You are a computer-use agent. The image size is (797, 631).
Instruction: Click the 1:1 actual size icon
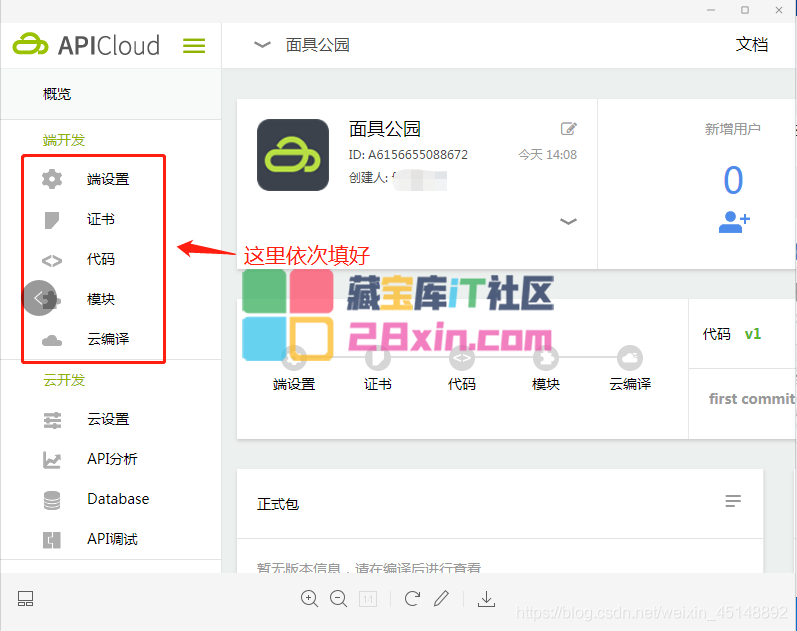pos(367,599)
